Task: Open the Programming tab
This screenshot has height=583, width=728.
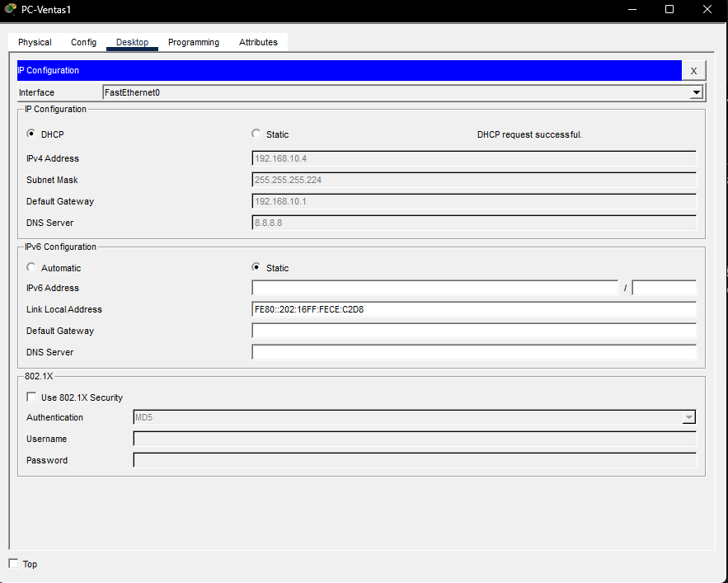Action: click(194, 42)
